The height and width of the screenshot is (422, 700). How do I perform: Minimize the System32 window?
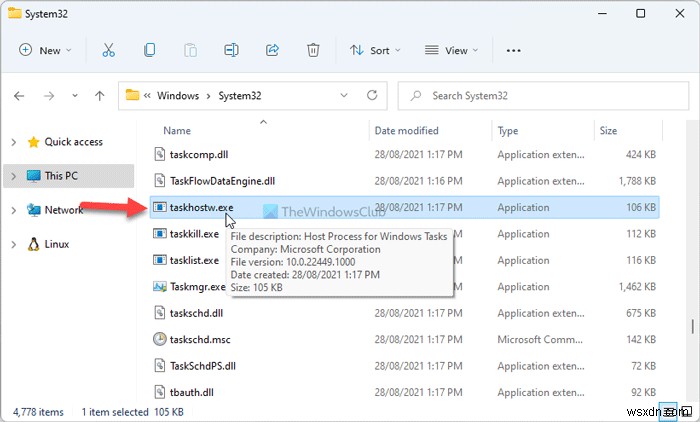602,13
